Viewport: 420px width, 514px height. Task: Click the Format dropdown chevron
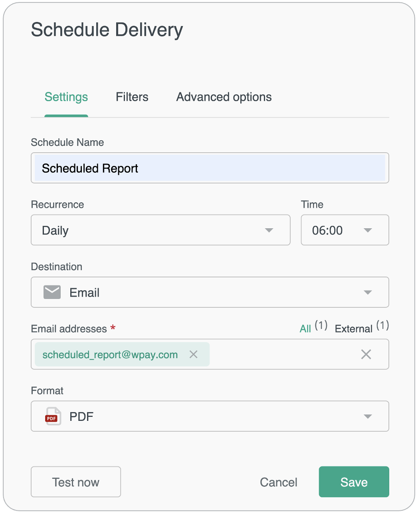(x=368, y=416)
